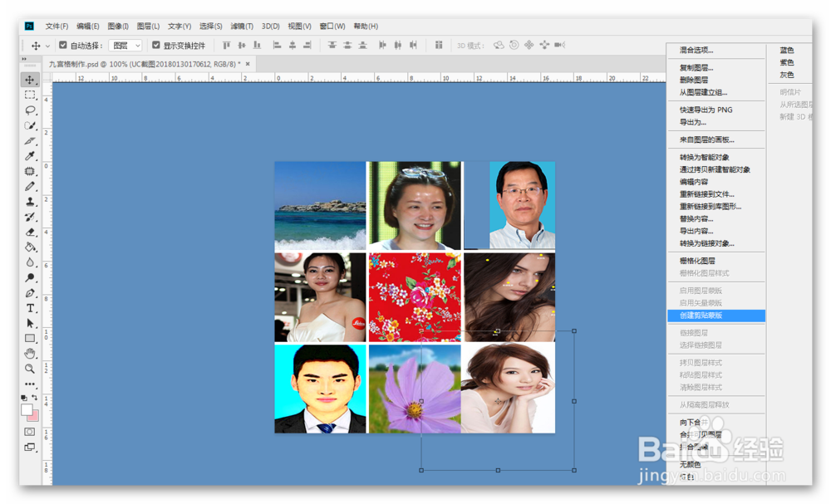This screenshot has height=504, width=831.
Task: Open the 帮助(H) menu
Action: coord(366,26)
